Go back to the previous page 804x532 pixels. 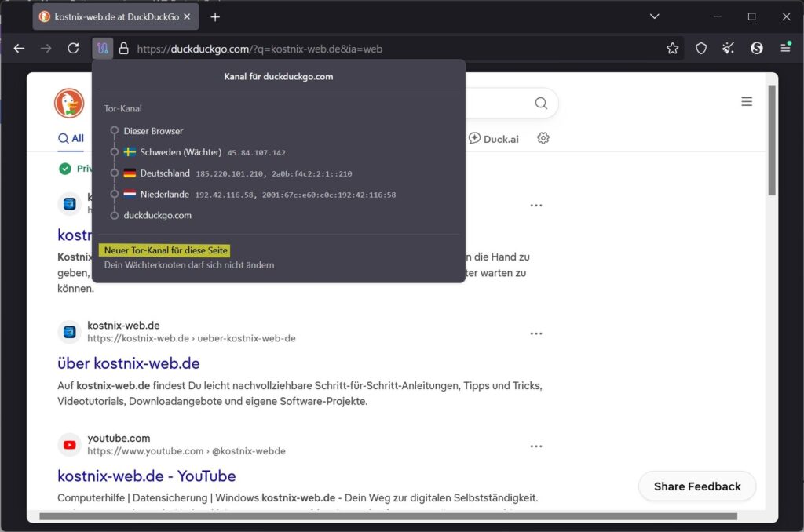click(19, 49)
